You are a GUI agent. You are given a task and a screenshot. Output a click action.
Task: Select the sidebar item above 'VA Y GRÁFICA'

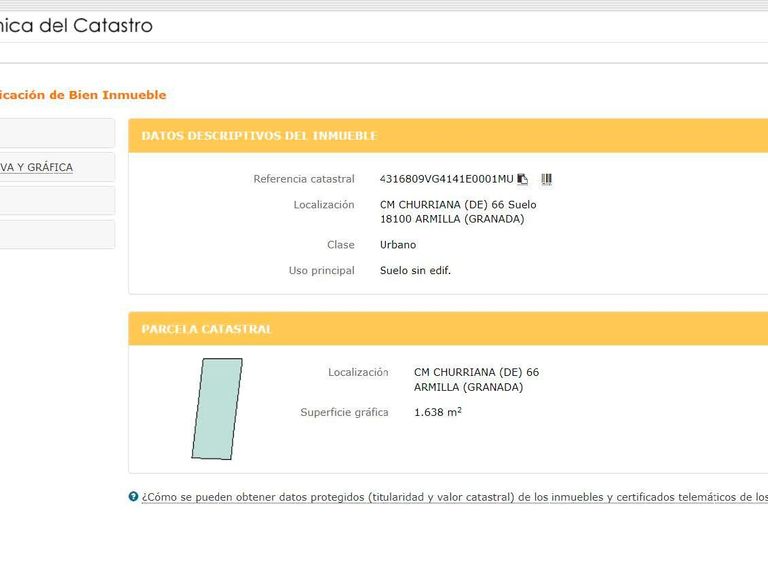(x=56, y=133)
